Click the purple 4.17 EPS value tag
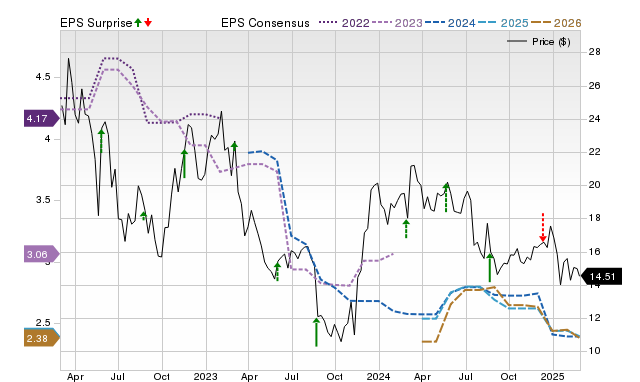This screenshot has height=382, width=640. (41, 119)
